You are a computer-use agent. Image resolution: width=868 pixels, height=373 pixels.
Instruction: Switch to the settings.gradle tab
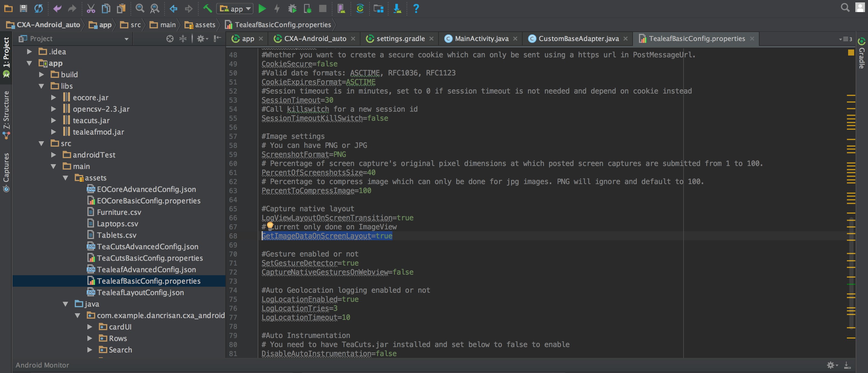(x=400, y=39)
